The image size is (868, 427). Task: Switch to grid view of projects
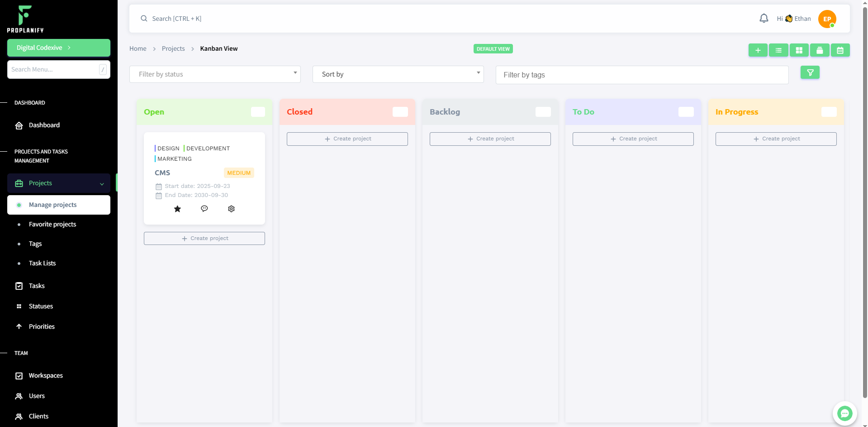pyautogui.click(x=799, y=50)
